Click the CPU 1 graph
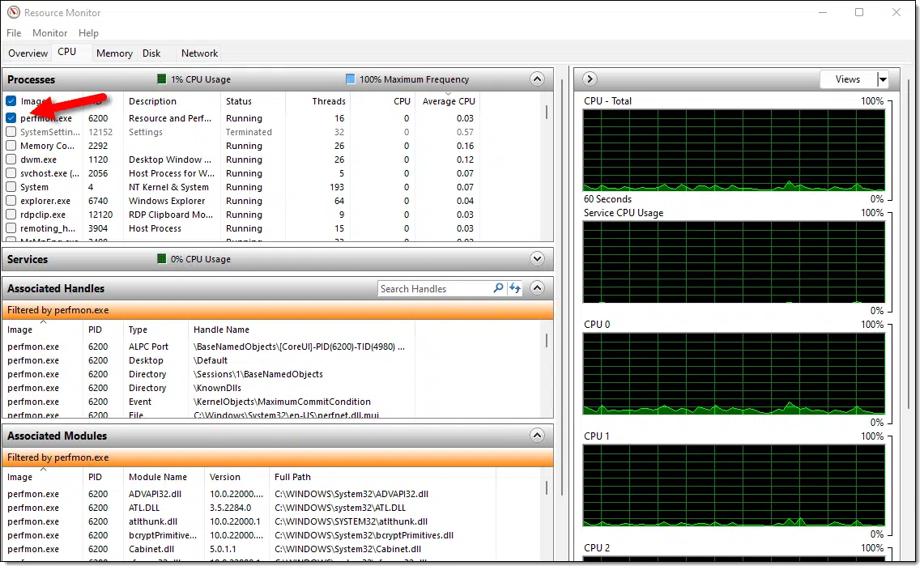924x570 pixels. pos(734,485)
